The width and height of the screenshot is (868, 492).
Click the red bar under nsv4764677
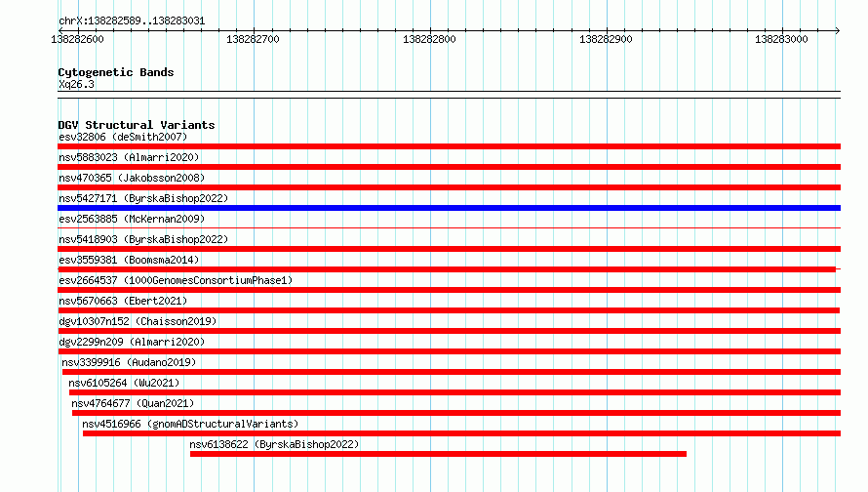456,413
